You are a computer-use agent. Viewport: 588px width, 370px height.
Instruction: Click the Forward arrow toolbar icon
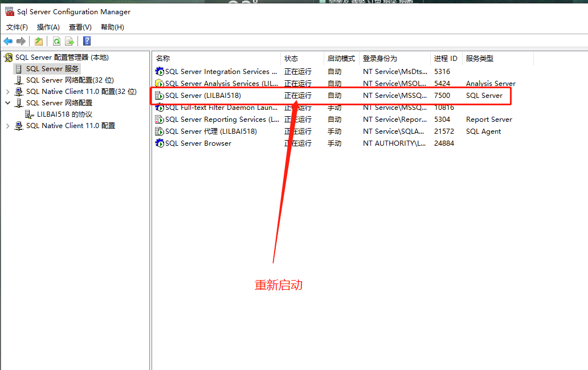coord(21,41)
